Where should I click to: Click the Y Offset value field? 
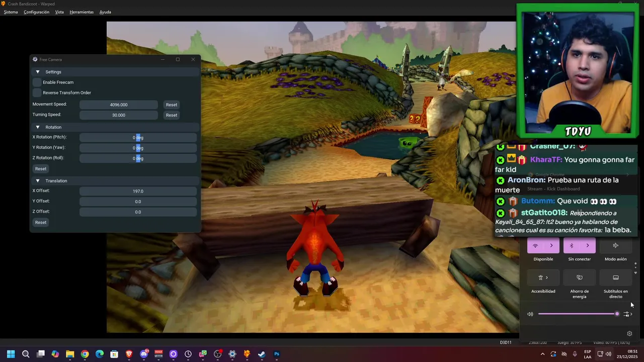point(138,202)
